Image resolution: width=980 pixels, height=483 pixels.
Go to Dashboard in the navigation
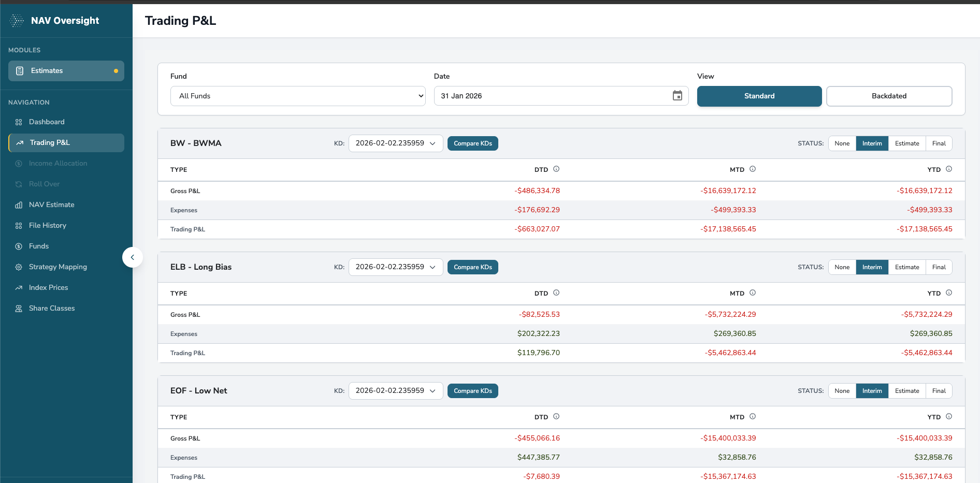pos(47,122)
